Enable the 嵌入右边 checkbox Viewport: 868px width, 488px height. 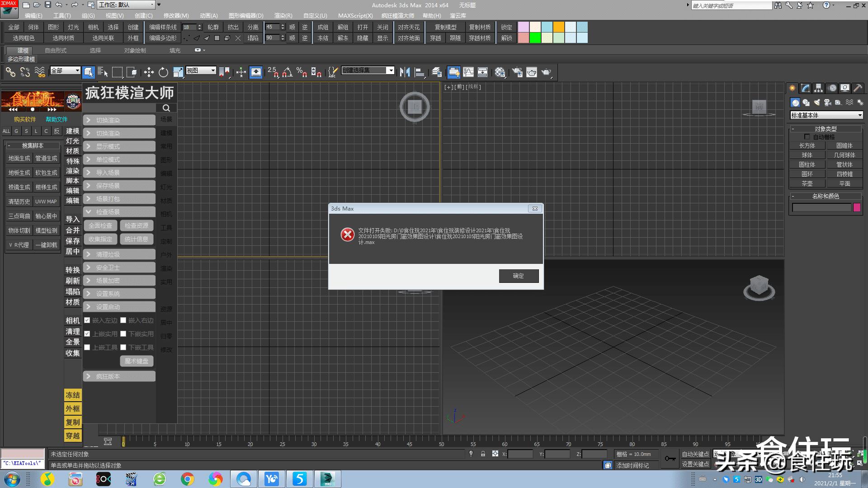point(123,320)
